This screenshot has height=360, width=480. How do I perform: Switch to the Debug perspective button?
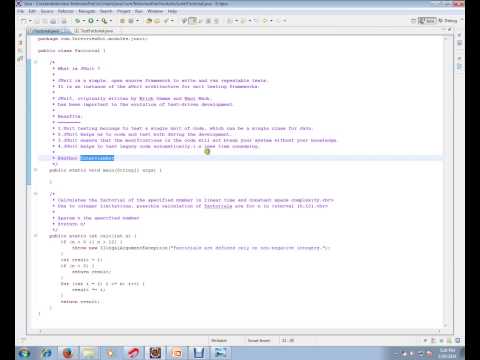pyautogui.click(x=448, y=21)
